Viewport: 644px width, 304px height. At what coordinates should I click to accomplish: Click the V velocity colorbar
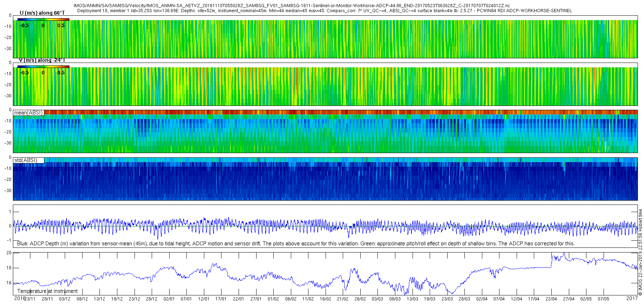[44, 67]
